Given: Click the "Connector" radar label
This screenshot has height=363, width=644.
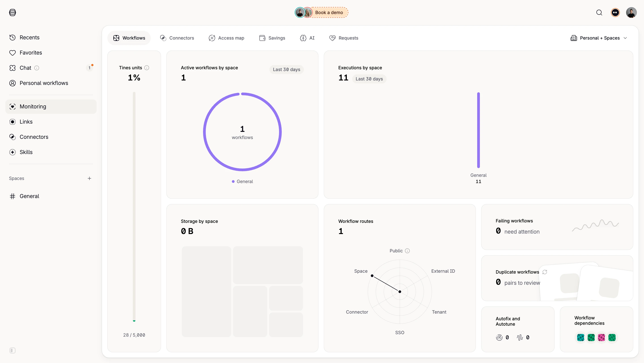Looking at the screenshot, I should 357,312.
